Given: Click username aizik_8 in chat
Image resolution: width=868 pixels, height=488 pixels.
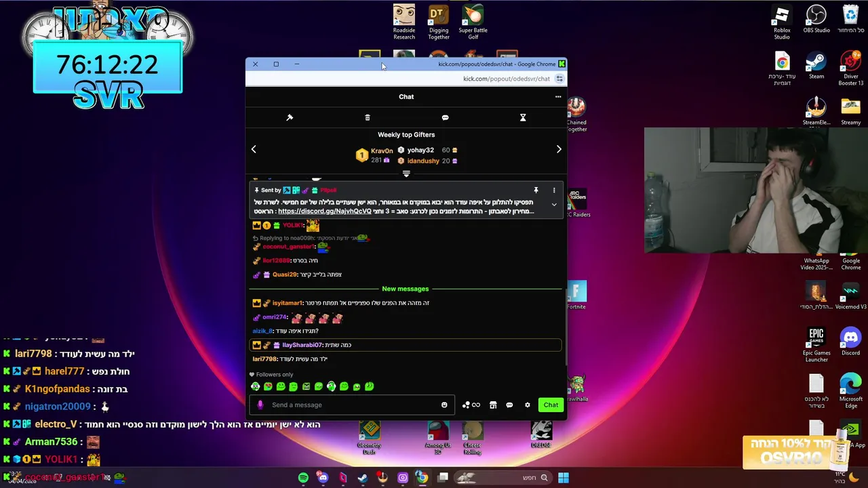Looking at the screenshot, I should click(x=262, y=331).
